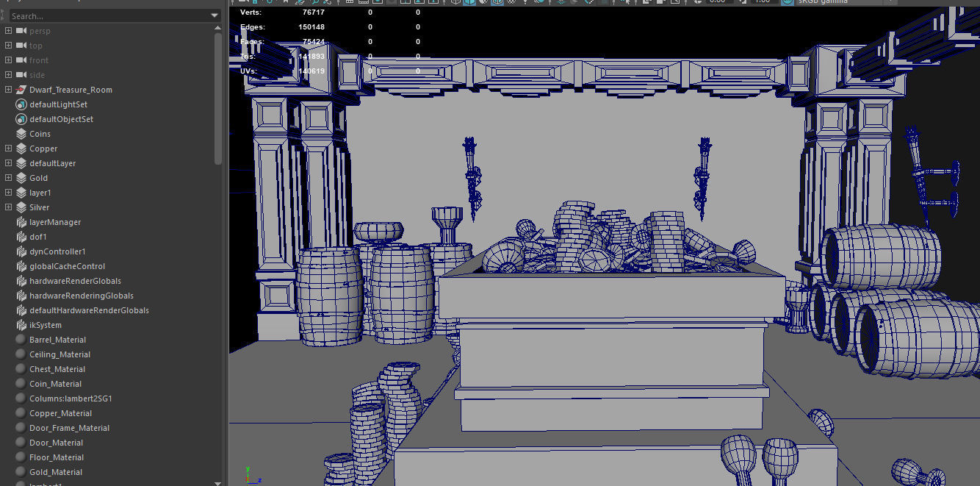Expand the Copper layer node

pos(8,149)
